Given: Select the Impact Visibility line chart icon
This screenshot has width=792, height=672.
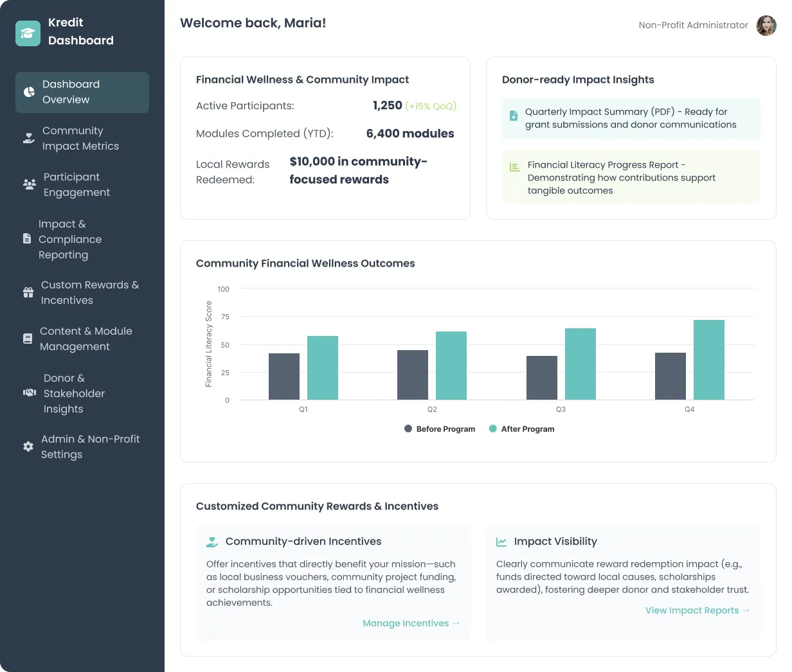Looking at the screenshot, I should click(502, 542).
